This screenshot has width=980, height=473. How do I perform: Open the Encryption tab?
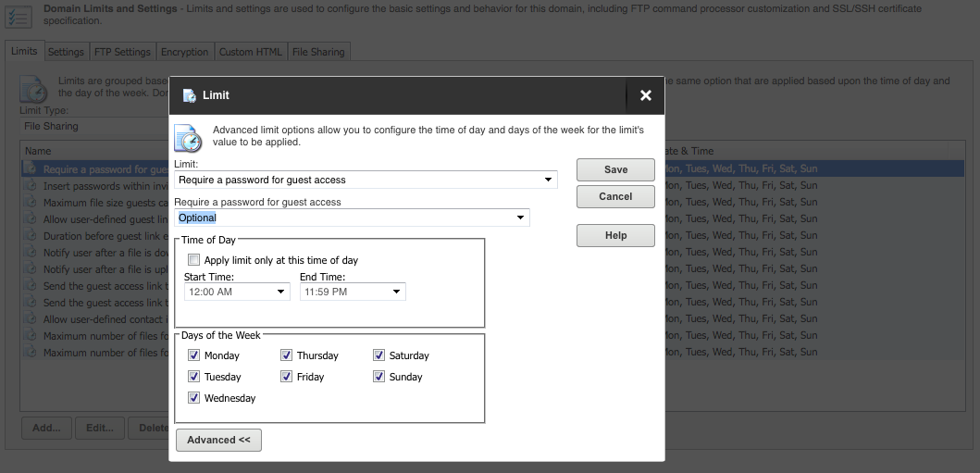[184, 52]
